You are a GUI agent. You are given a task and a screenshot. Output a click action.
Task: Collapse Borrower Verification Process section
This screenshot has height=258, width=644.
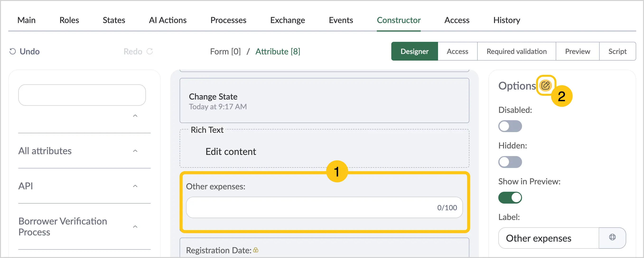135,227
